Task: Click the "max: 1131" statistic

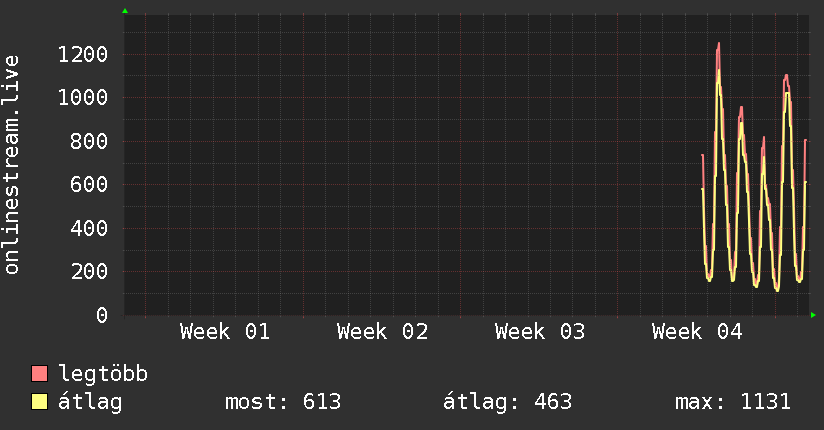Action: click(733, 402)
